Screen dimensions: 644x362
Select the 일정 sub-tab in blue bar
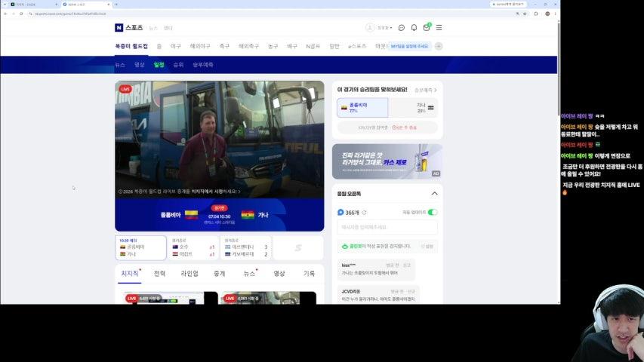(159, 65)
